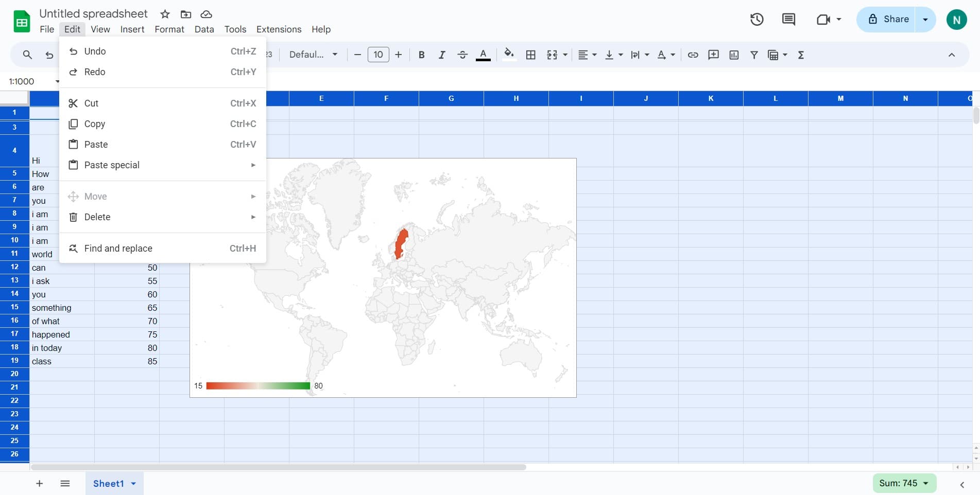Screen dimensions: 980x495
Task: Open the Sum: 745 dropdown
Action: click(x=904, y=483)
